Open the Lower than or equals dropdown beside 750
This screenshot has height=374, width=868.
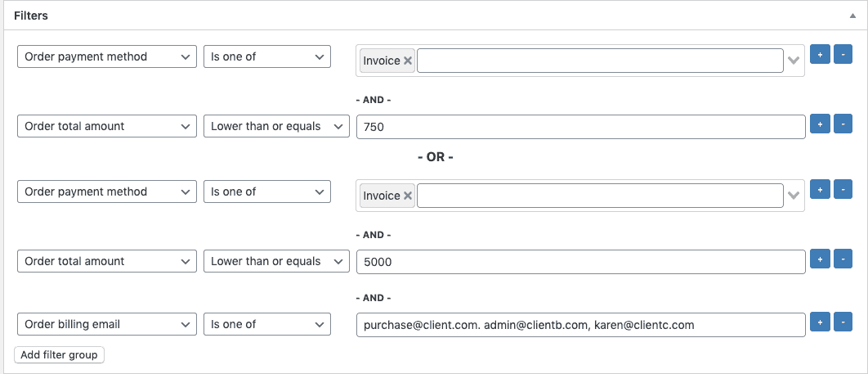(276, 126)
